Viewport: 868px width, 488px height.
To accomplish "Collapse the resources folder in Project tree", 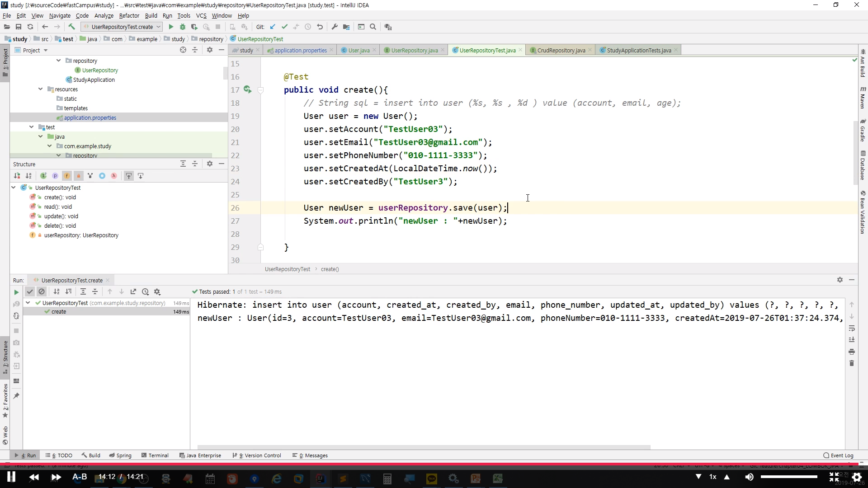I will (41, 89).
